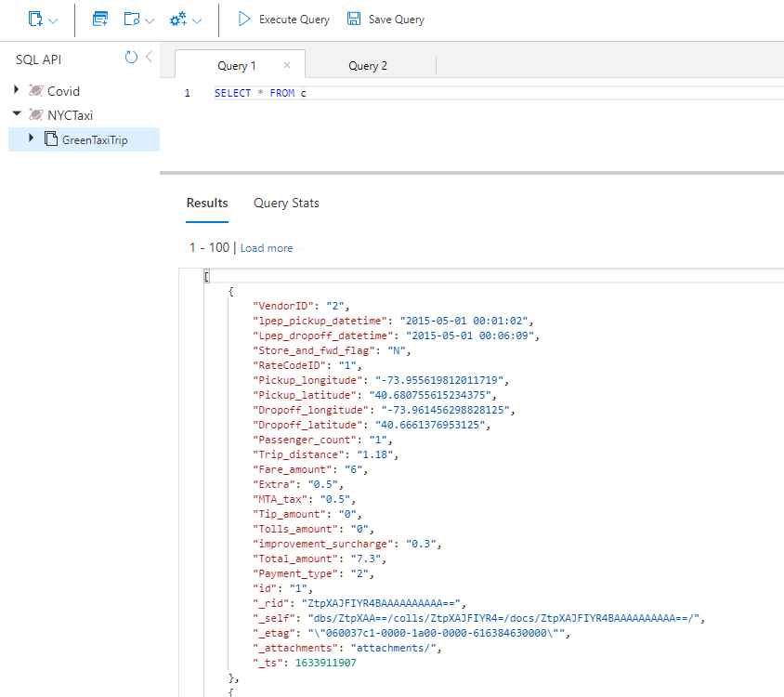Screen dimensions: 784x697
Task: Collapse the NYCTaxi database node
Action: (17, 115)
